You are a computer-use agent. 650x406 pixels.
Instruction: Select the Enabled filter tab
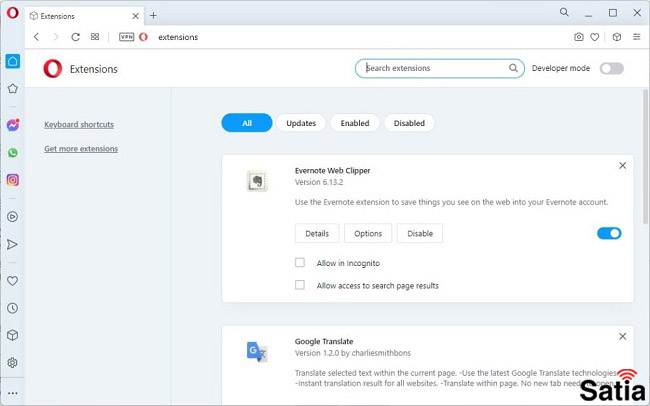tap(355, 123)
